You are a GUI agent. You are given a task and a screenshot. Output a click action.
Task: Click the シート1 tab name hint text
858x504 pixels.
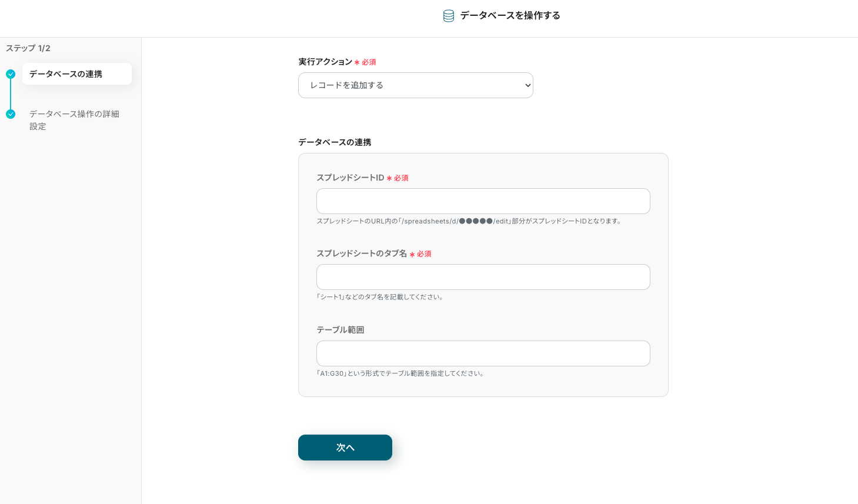pyautogui.click(x=380, y=297)
